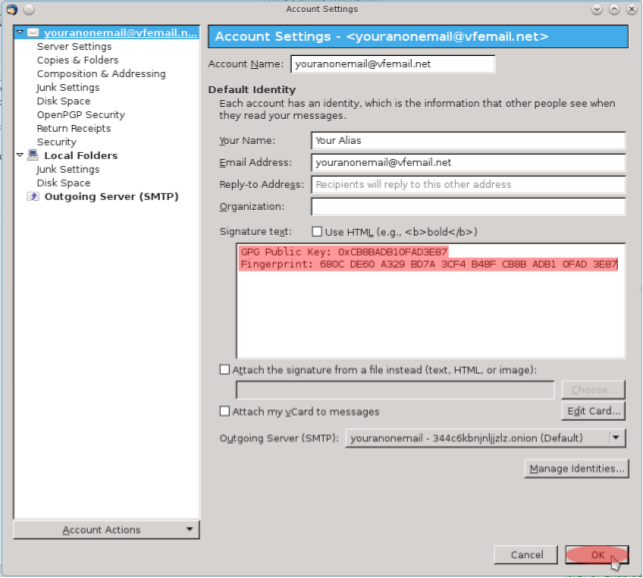The height and width of the screenshot is (578, 643).
Task: Click the app icon in title bar
Action: (x=10, y=9)
